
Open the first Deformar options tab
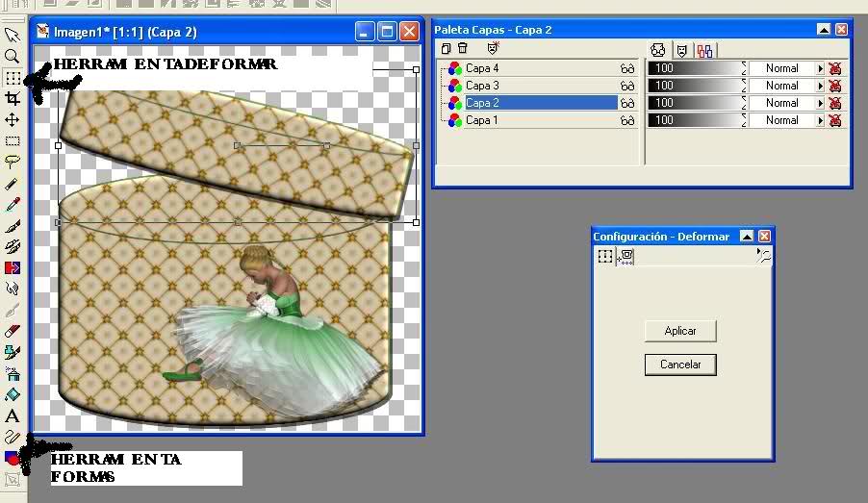coord(605,256)
